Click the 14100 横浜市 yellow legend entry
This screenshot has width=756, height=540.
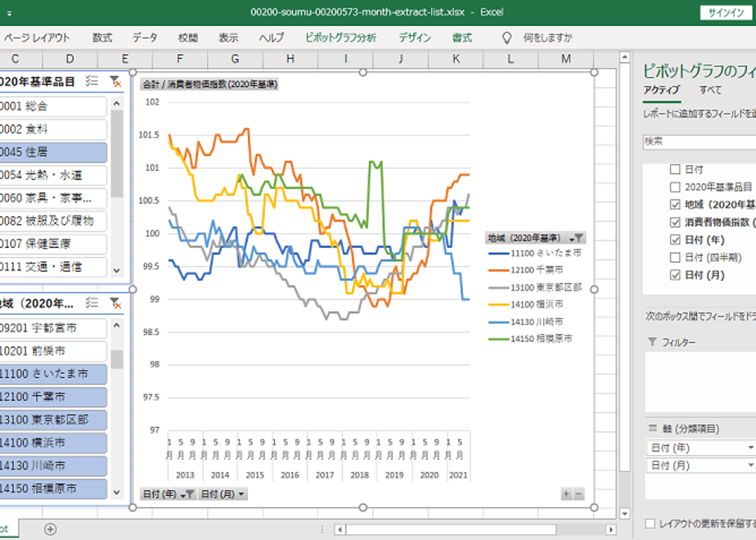pos(526,304)
